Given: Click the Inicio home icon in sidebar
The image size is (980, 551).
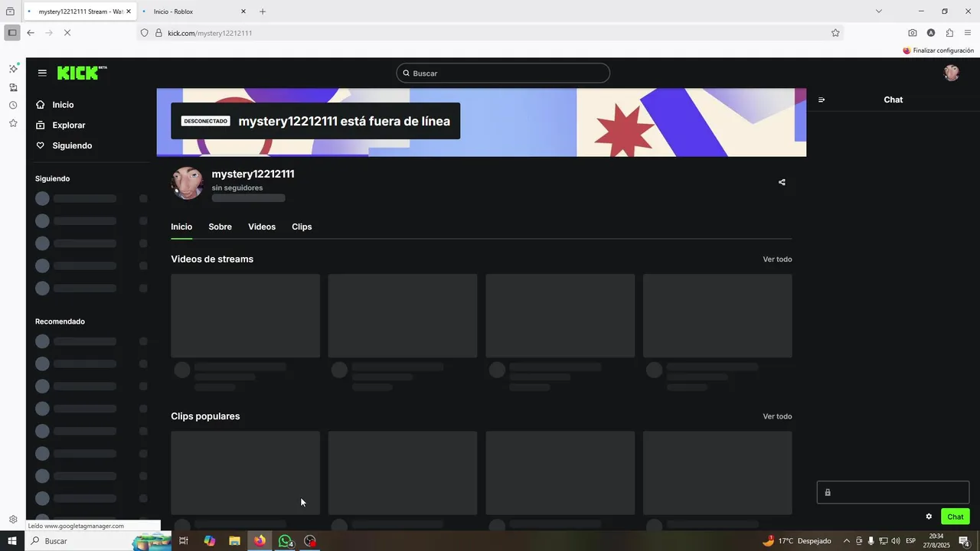Looking at the screenshot, I should click(41, 105).
